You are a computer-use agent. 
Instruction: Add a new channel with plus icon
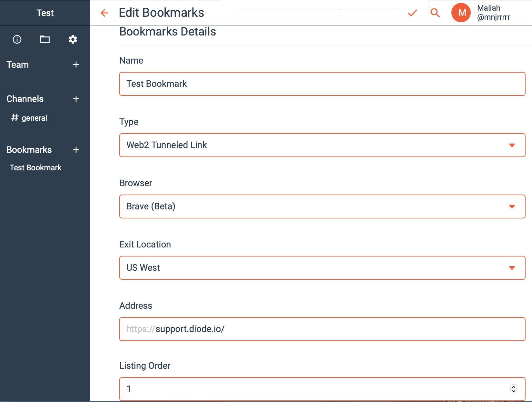pos(76,99)
